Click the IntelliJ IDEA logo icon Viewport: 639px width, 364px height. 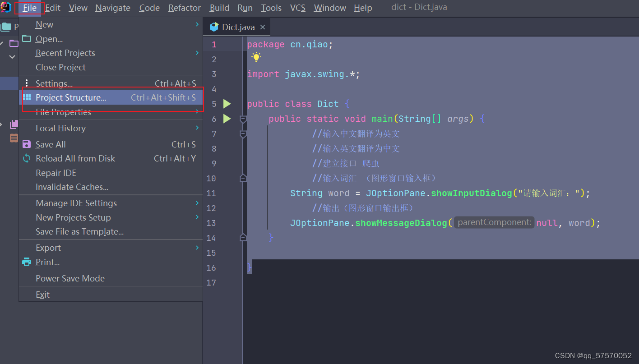pyautogui.click(x=6, y=8)
